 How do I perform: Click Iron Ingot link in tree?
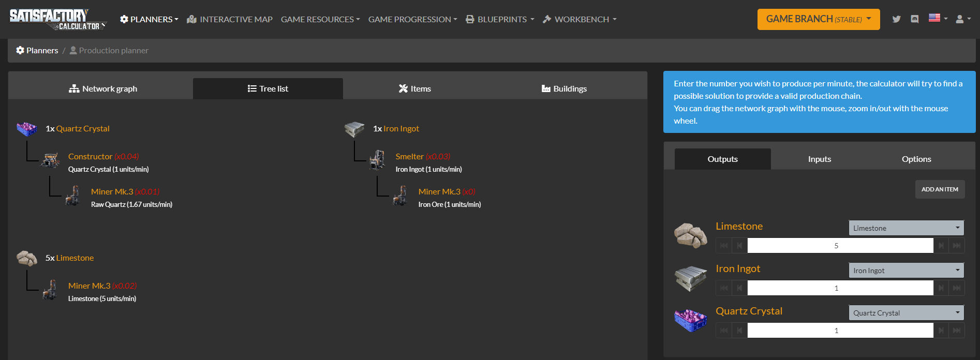pos(401,128)
